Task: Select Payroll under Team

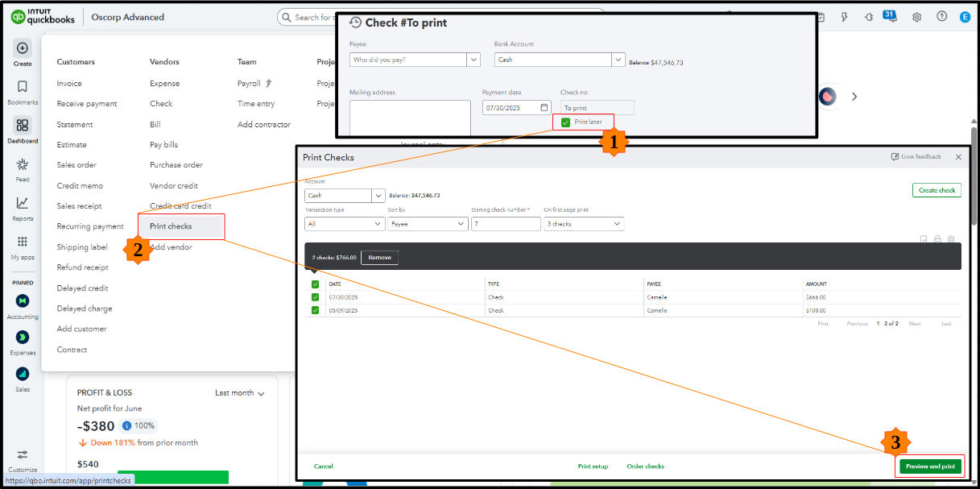Action: pos(250,83)
